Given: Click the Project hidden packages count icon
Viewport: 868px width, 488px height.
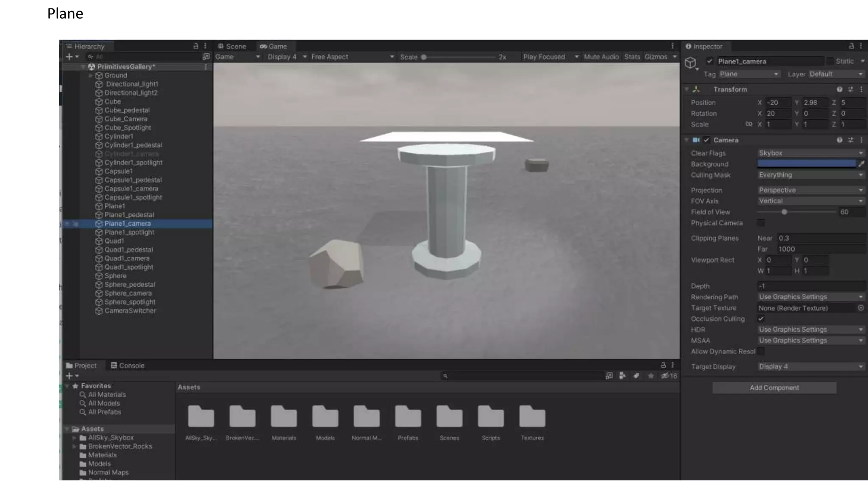Looking at the screenshot, I should point(669,376).
